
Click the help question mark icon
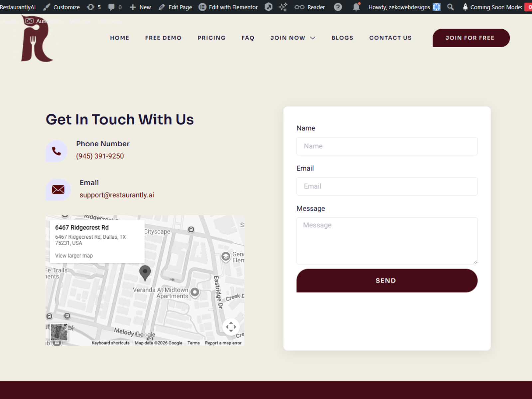[338, 7]
